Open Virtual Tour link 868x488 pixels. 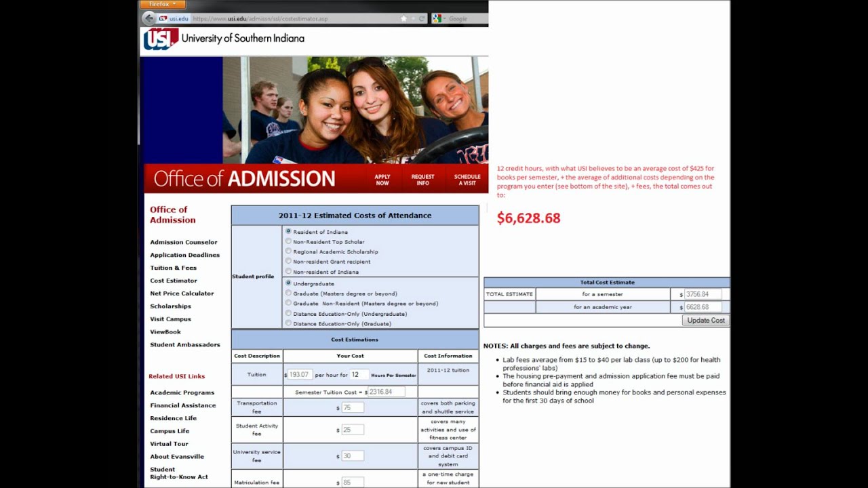tap(169, 444)
